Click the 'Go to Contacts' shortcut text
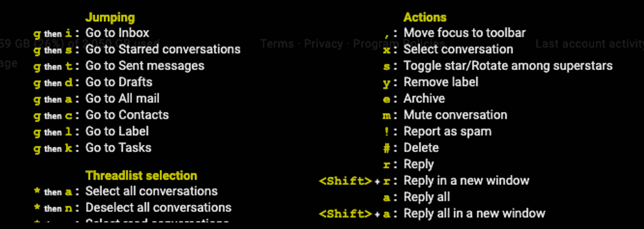This screenshot has height=229, width=644. coord(127,114)
